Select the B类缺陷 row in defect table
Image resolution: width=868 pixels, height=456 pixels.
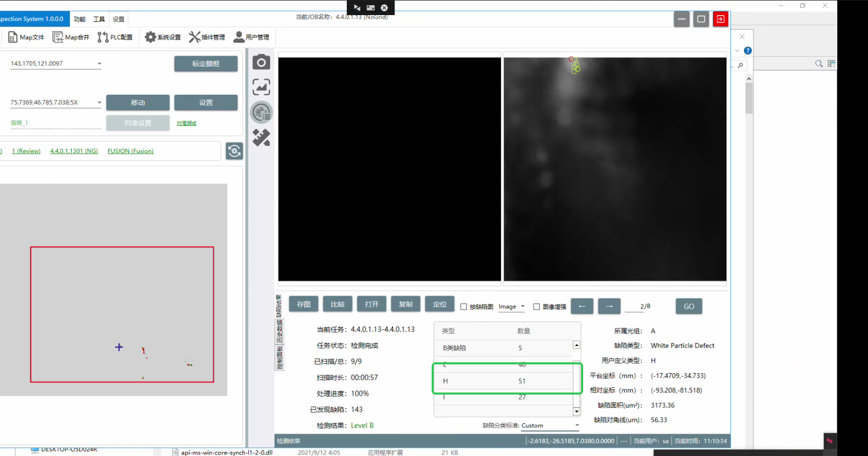[x=503, y=348]
